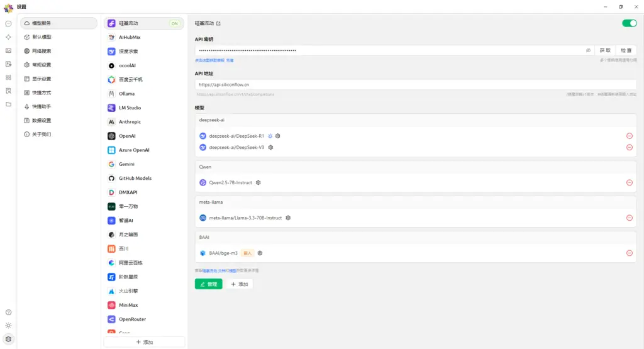
Task: Click the settings gear next to DeepSeek-V3
Action: coord(270,147)
